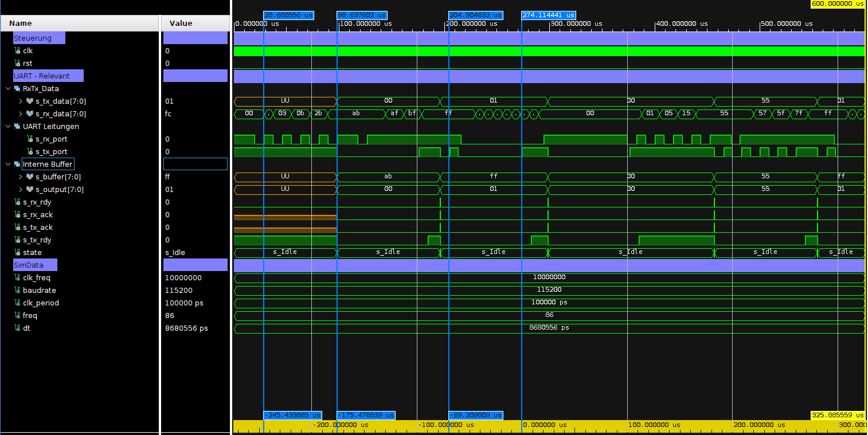868x435 pixels.
Task: Click the s_rx_data[7:0] bus icon
Action: (30, 114)
